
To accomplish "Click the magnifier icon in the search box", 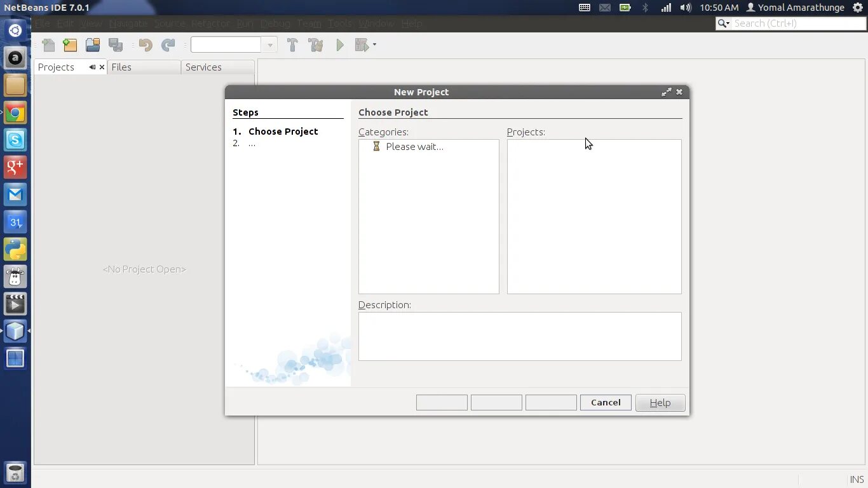I will 723,24.
